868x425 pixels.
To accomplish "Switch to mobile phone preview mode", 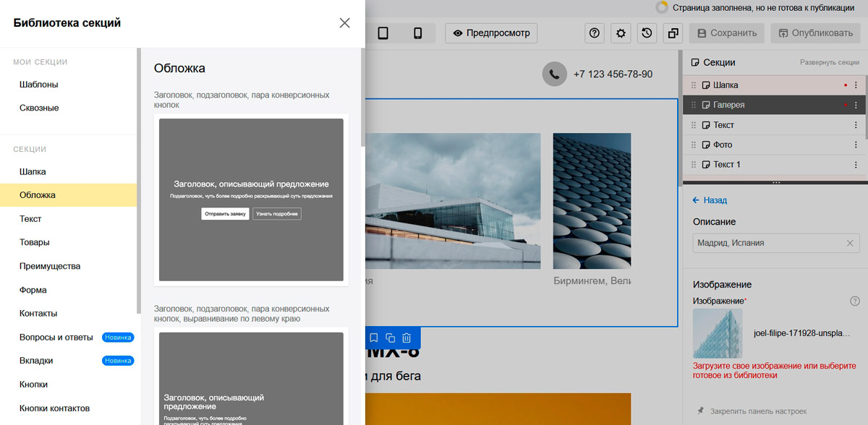I will click(x=417, y=33).
